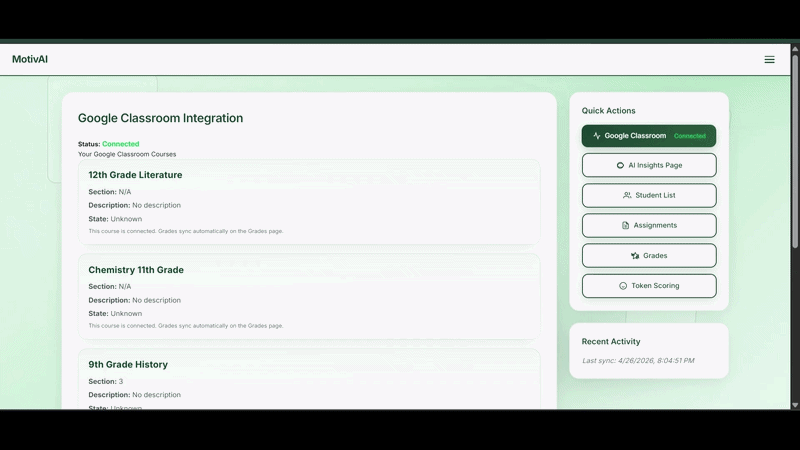Go to Student List

coord(649,195)
